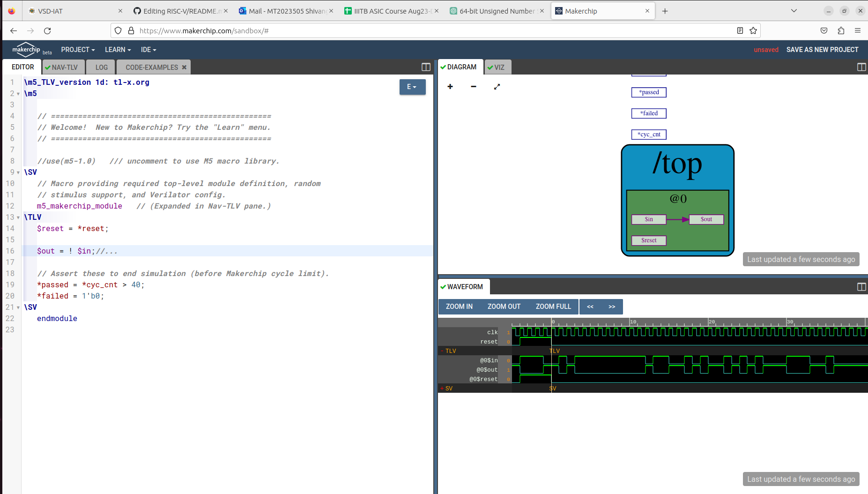Toggle the DIAGRAM pane checkmark
Screen dimensions: 868x494
click(x=443, y=67)
